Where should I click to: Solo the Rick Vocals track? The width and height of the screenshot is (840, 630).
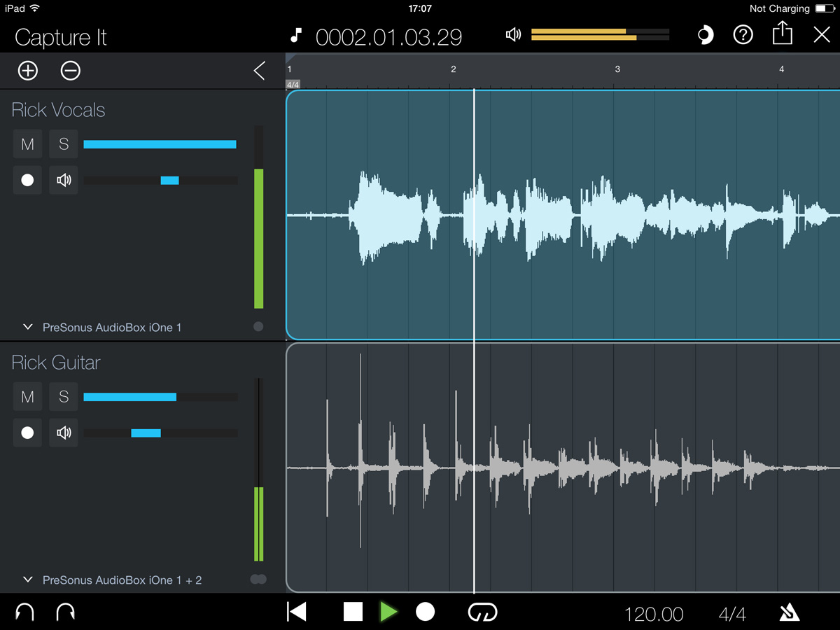(64, 144)
